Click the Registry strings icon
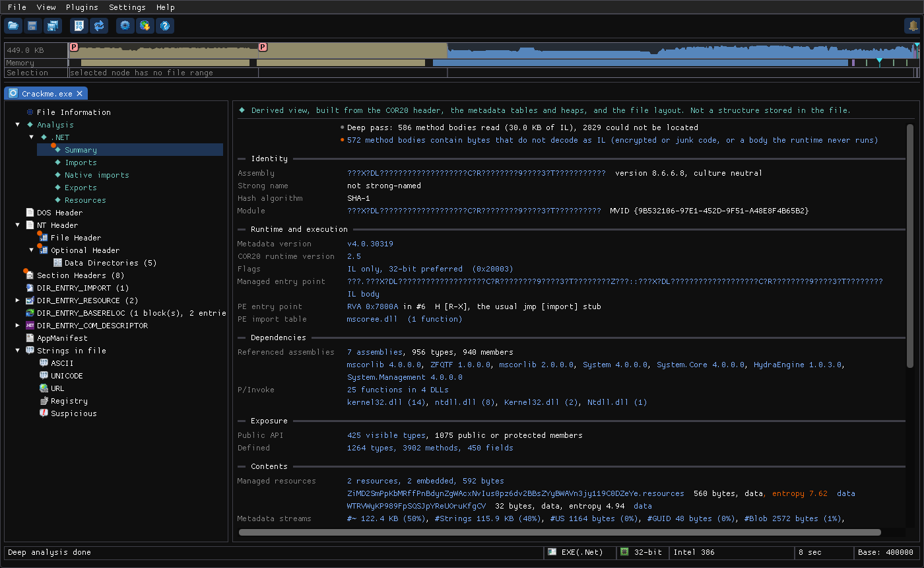Image resolution: width=924 pixels, height=568 pixels. (x=44, y=401)
